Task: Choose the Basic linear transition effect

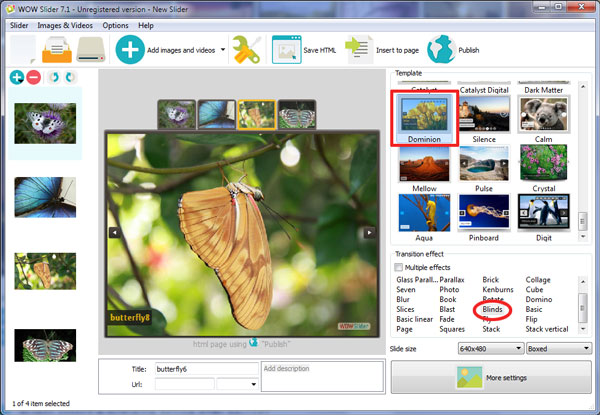Action: 414,319
